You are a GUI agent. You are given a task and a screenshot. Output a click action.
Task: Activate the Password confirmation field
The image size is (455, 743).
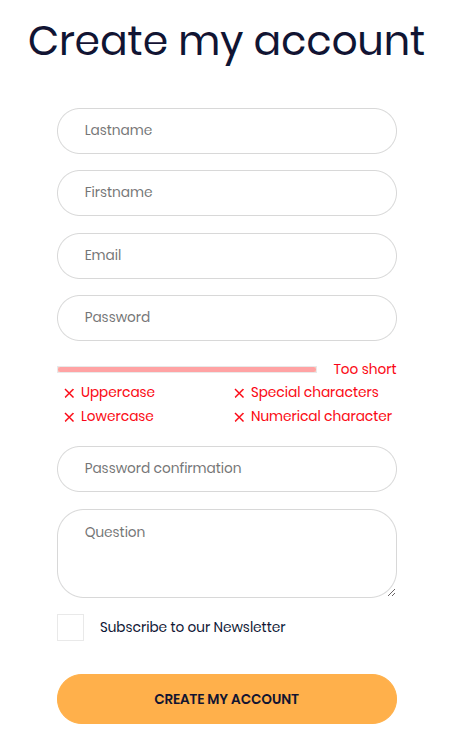click(227, 469)
